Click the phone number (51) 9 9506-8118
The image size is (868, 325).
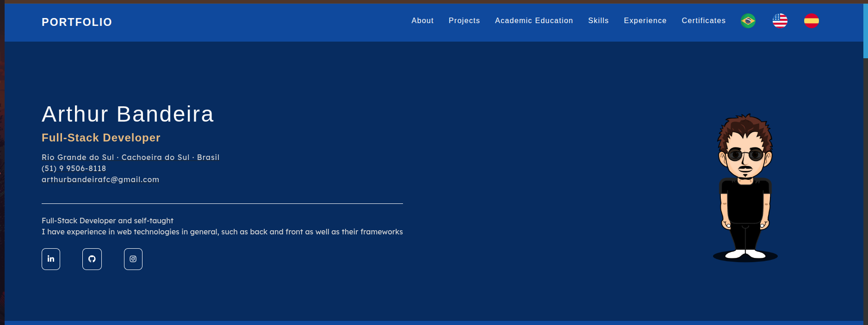[74, 169]
